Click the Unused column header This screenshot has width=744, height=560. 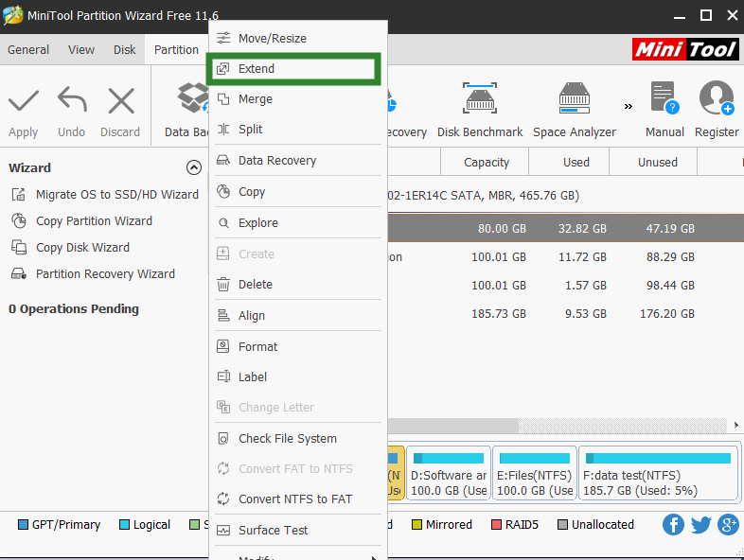(x=653, y=162)
